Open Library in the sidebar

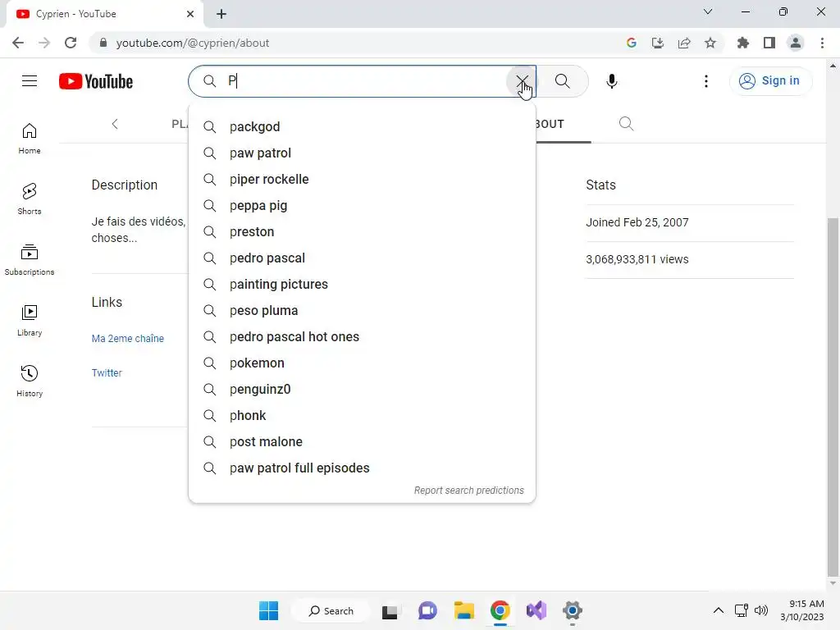click(30, 321)
